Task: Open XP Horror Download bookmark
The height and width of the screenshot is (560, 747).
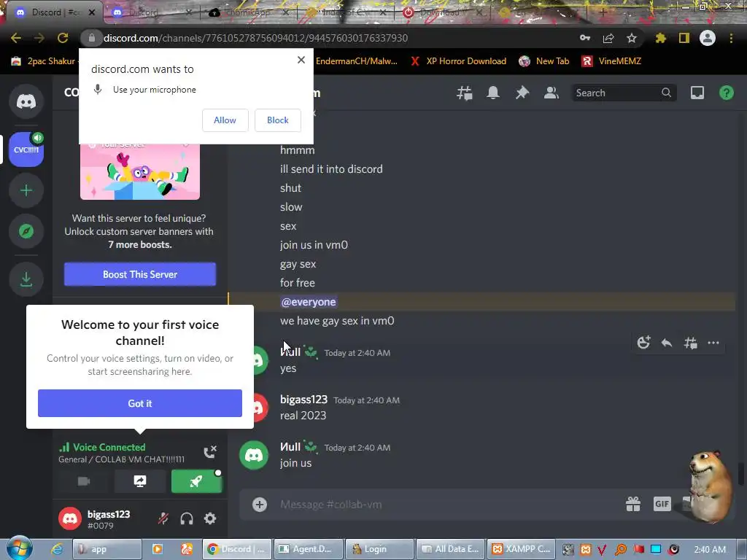Action: tap(460, 61)
